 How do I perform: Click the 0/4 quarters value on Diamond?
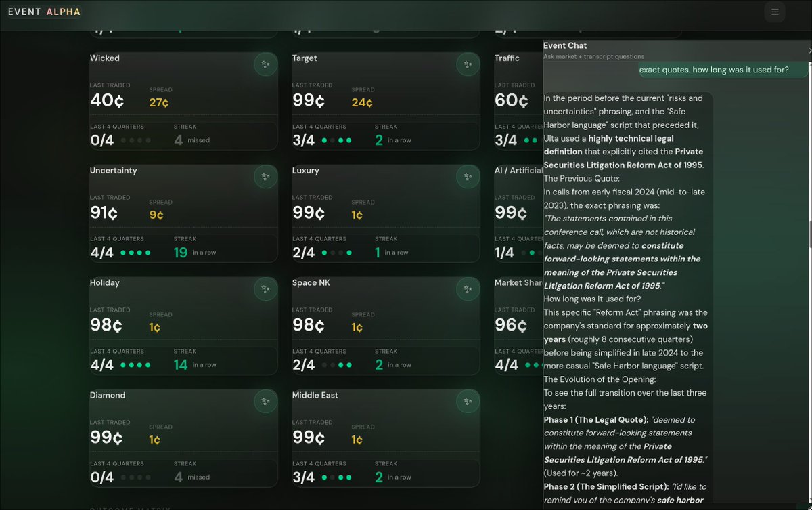101,477
